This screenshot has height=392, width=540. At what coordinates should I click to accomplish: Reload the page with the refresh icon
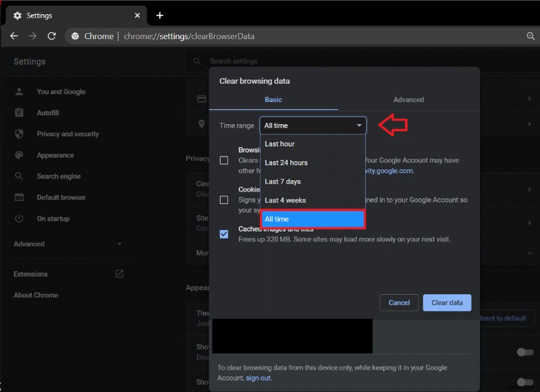point(51,36)
